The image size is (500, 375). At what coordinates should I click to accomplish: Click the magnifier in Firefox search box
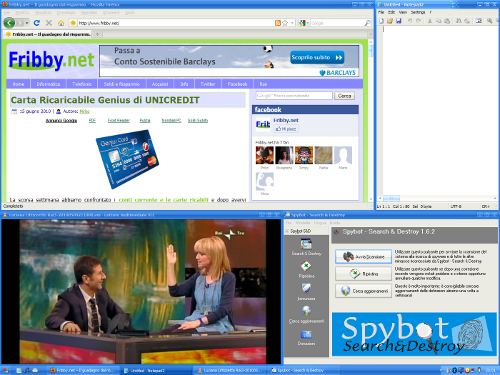click(367, 23)
